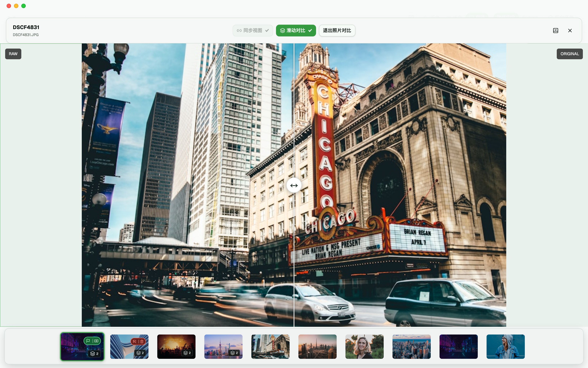588x368 pixels.
Task: Click stack badge on blue architecture thumbnail
Action: coord(140,353)
